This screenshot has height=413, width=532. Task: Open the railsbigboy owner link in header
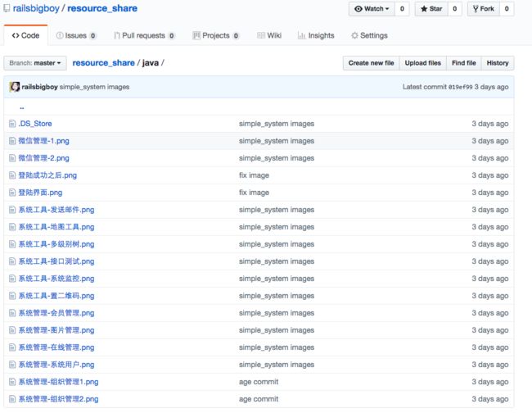point(36,8)
